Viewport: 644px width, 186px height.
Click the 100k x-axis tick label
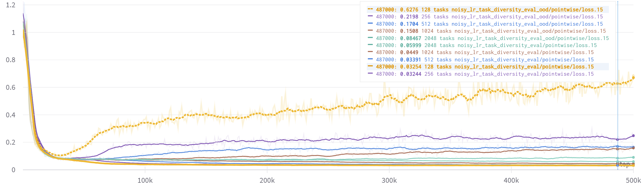point(145,180)
